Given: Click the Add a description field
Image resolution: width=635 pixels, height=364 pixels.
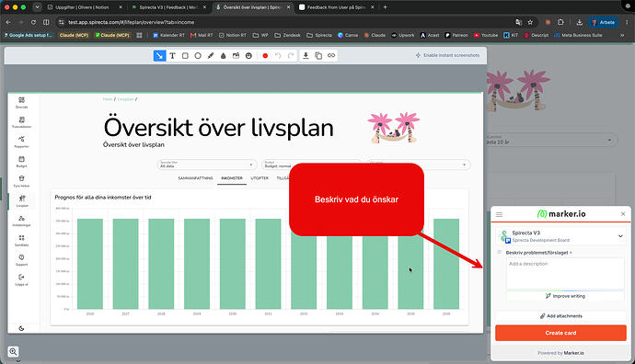Looking at the screenshot, I should tap(565, 274).
